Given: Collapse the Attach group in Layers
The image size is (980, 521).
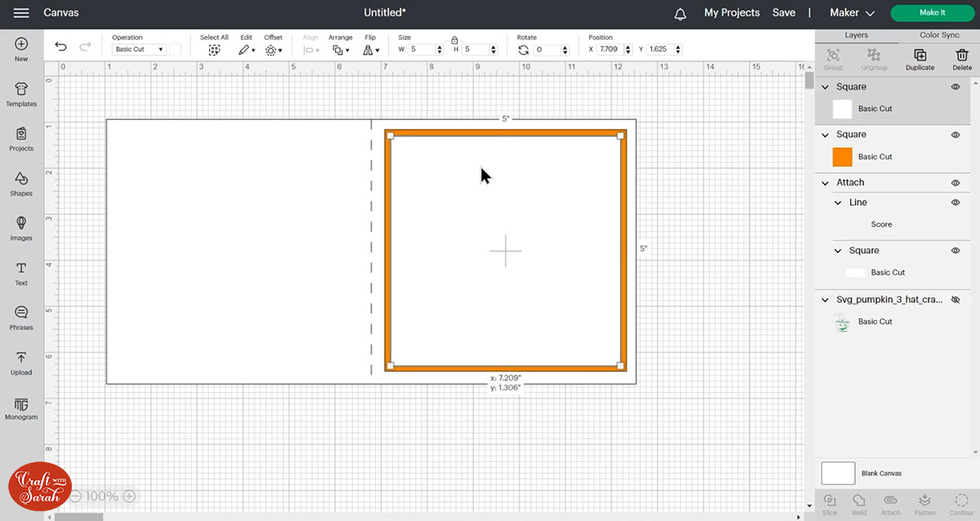Looking at the screenshot, I should tap(826, 183).
